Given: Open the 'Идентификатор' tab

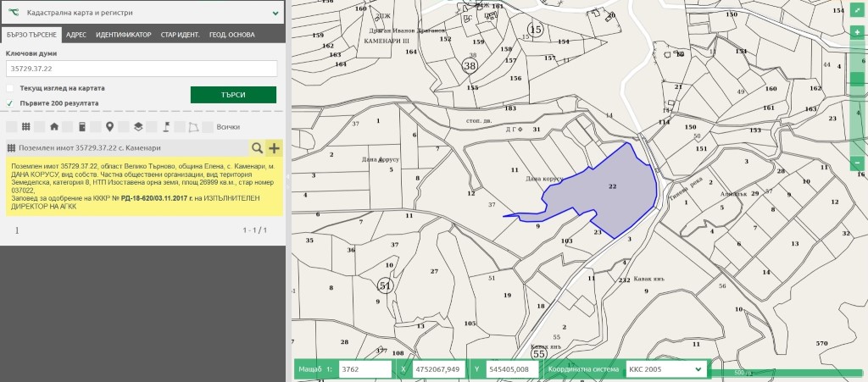Looking at the screenshot, I should click(123, 35).
